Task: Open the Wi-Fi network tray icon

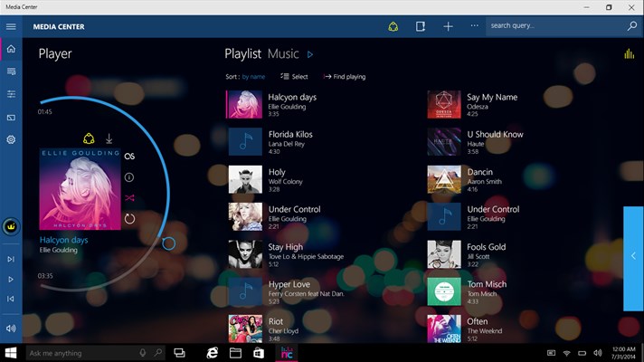Action: click(567, 353)
